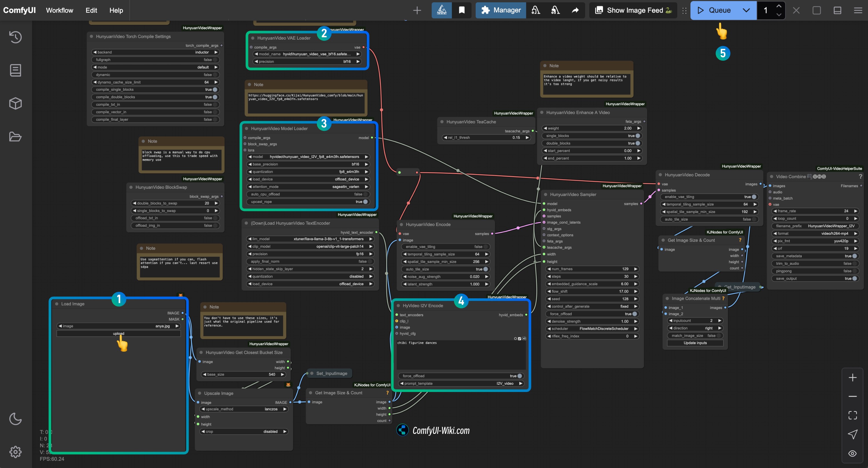Image resolution: width=868 pixels, height=468 pixels.
Task: Open llm_model xtuner combo
Action: pos(310,239)
